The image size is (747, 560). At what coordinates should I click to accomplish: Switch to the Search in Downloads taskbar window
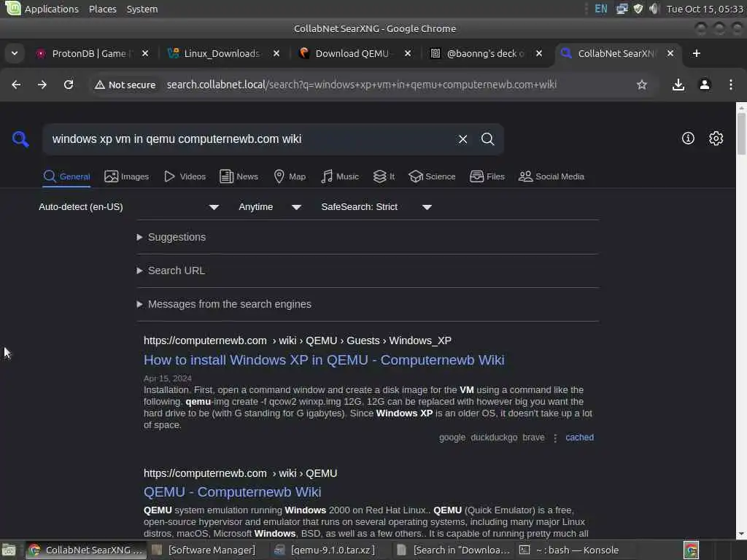pyautogui.click(x=453, y=551)
